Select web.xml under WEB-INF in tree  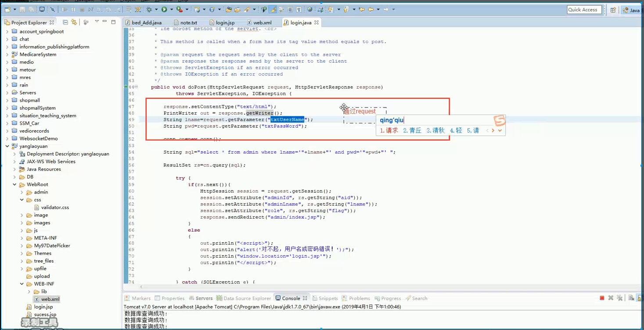pyautogui.click(x=47, y=299)
